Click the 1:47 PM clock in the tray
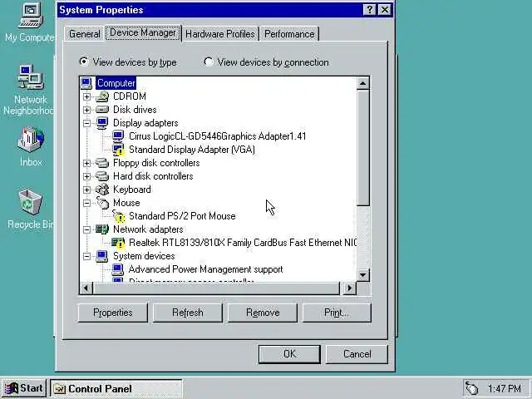Image resolution: width=532 pixels, height=399 pixels. 505,388
